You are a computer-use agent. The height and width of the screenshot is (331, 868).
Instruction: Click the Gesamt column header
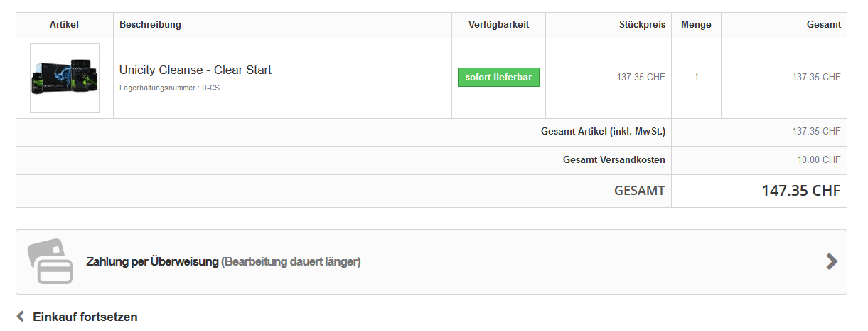pyautogui.click(x=823, y=25)
